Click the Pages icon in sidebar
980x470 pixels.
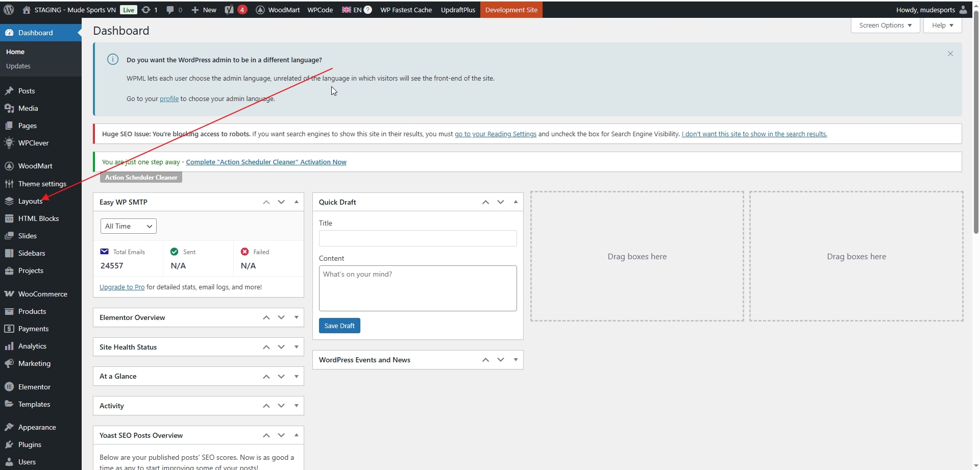tap(9, 126)
